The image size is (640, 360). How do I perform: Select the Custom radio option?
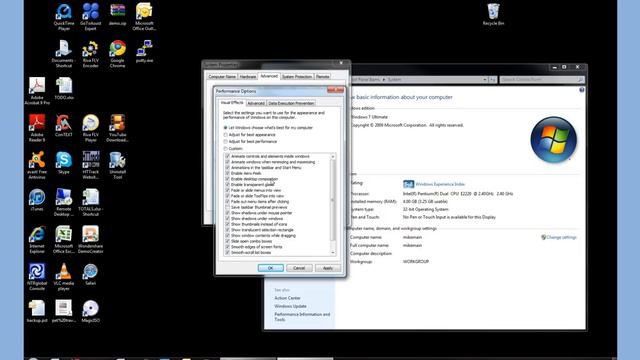pos(225,149)
